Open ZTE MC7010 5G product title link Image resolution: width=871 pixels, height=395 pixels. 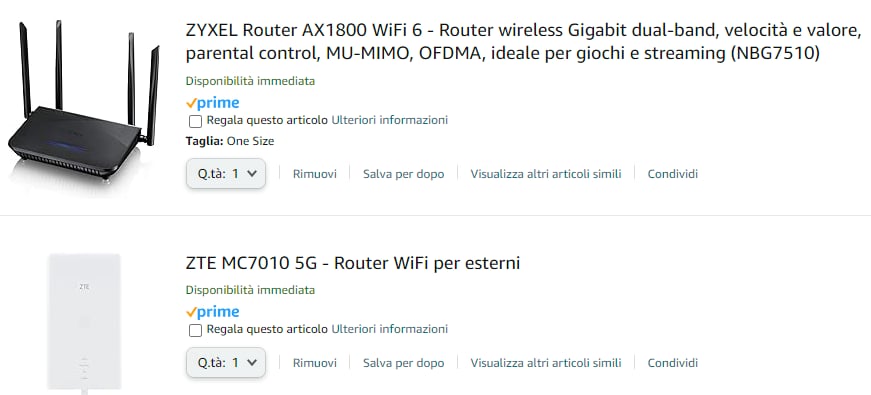click(353, 263)
